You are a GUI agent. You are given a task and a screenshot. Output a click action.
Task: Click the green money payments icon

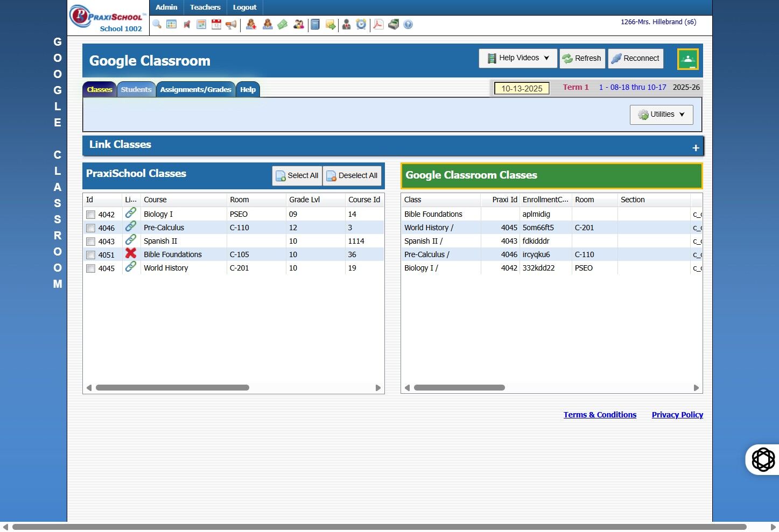coord(283,24)
